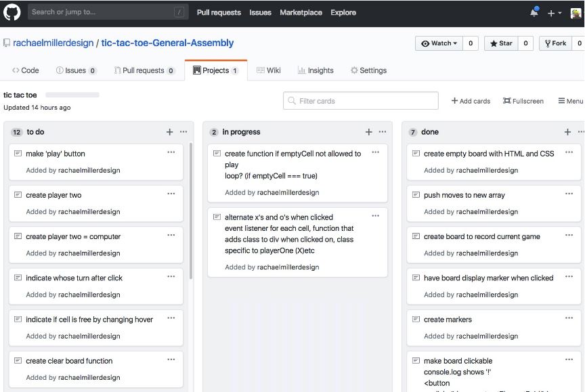The height and width of the screenshot is (392, 585).
Task: Open options for create player two card
Action: pos(171,194)
